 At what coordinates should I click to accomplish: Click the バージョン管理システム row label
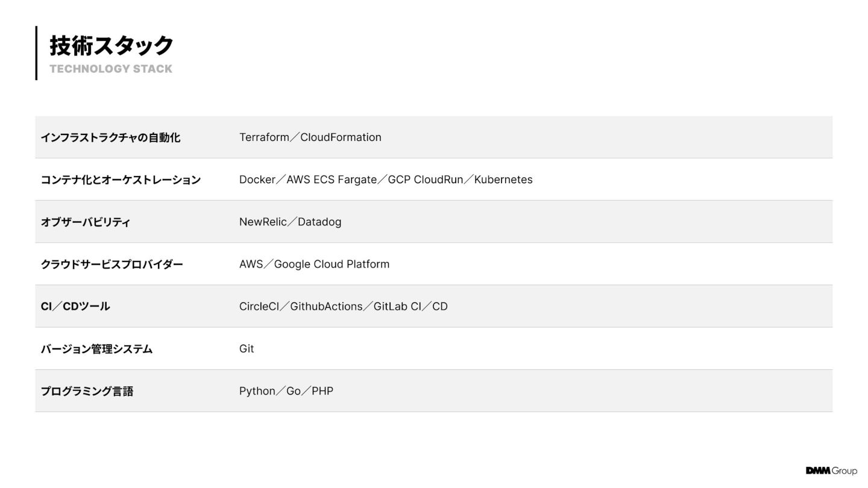[x=96, y=349]
